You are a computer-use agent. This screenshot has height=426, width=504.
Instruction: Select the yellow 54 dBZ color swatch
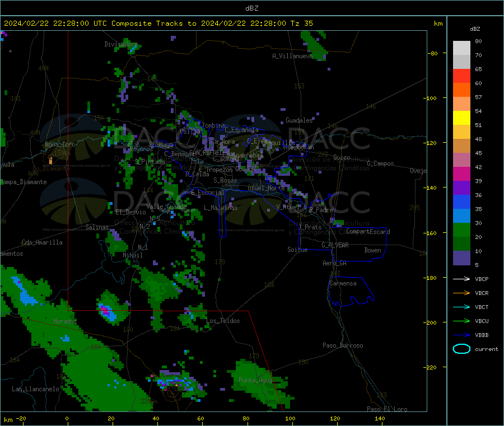click(461, 118)
